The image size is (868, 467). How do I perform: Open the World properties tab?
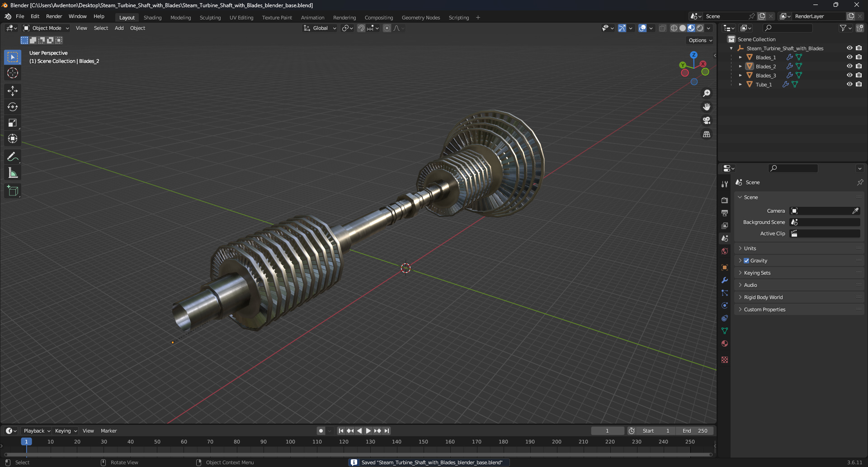pos(725,251)
